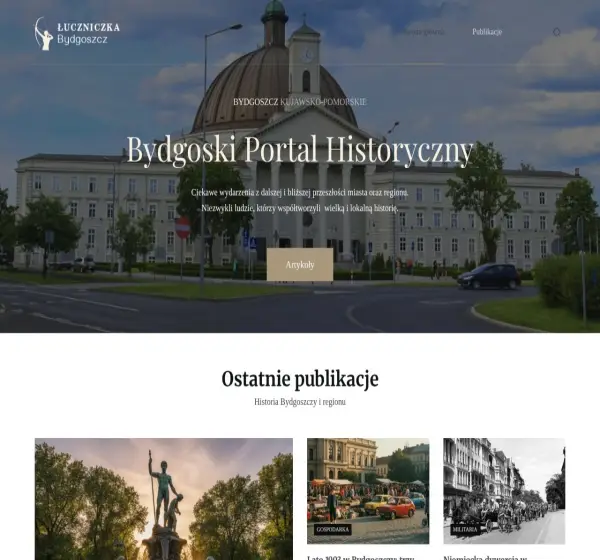600x560 pixels.
Task: Click the 'Ostatnie publikacje' heading
Action: tap(300, 379)
